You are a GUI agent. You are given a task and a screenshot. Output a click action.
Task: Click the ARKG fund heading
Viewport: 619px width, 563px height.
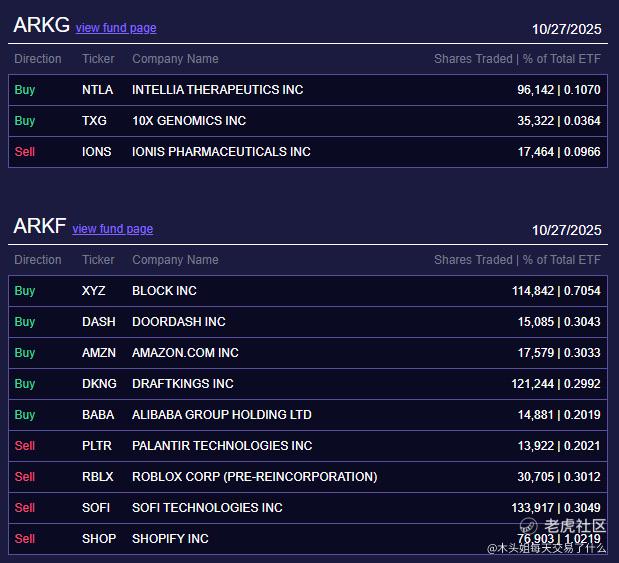pos(41,25)
